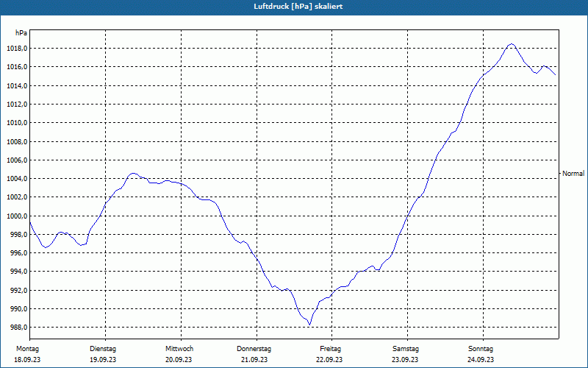The width and height of the screenshot is (588, 368).
Task: Click the date 21.09.23
Action: click(254, 360)
